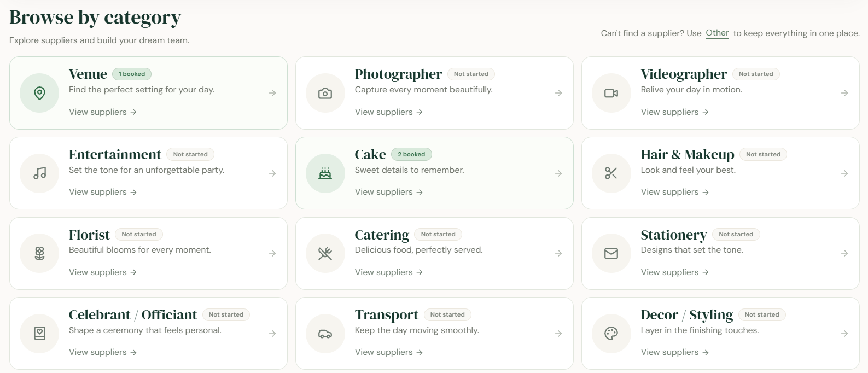
Task: Click the 'Not started' badge beside Decor / Styling
Action: pos(762,314)
